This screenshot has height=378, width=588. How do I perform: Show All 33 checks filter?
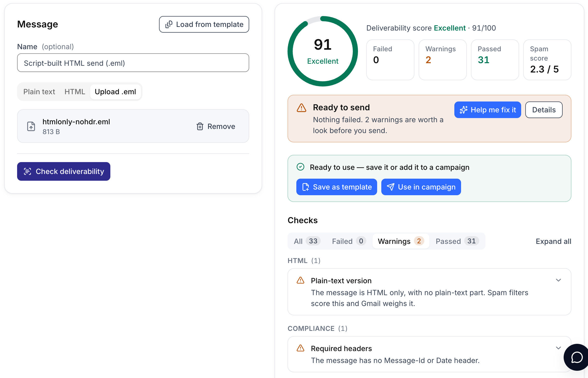pyautogui.click(x=307, y=241)
